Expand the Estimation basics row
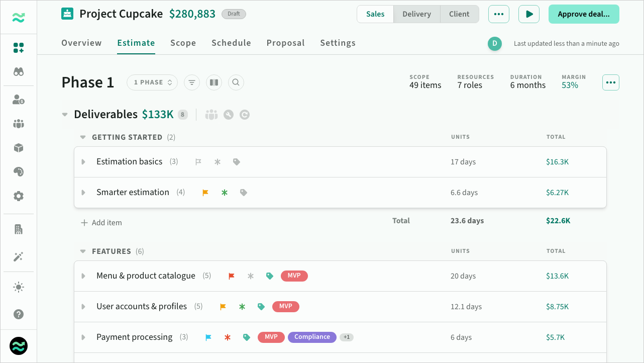644x363 pixels. 83,162
